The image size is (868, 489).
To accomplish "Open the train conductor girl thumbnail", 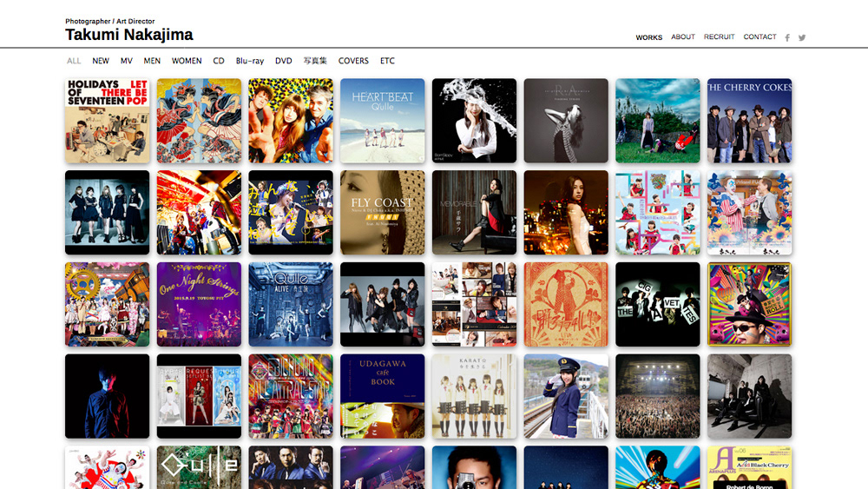I will pyautogui.click(x=566, y=397).
